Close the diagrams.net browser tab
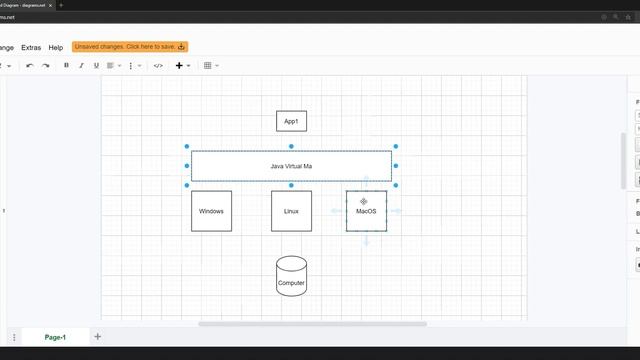 pos(50,5)
